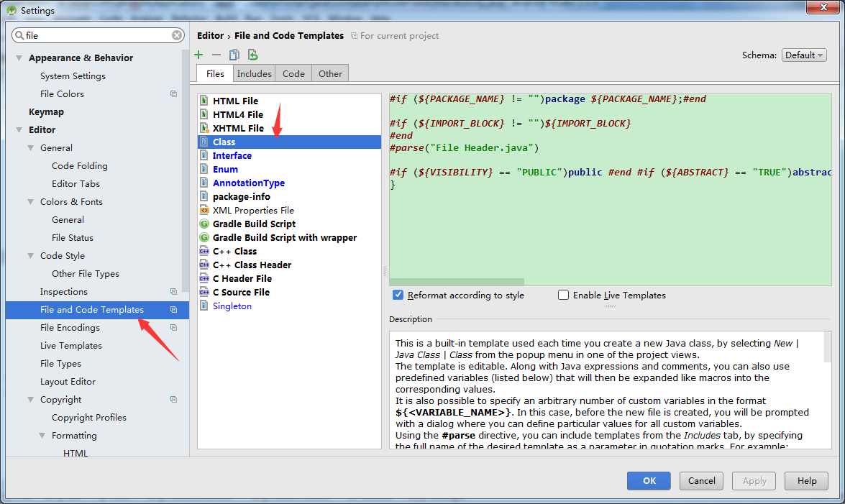The image size is (845, 504).
Task: Click project-level icon next to Copyright
Action: pos(173,400)
